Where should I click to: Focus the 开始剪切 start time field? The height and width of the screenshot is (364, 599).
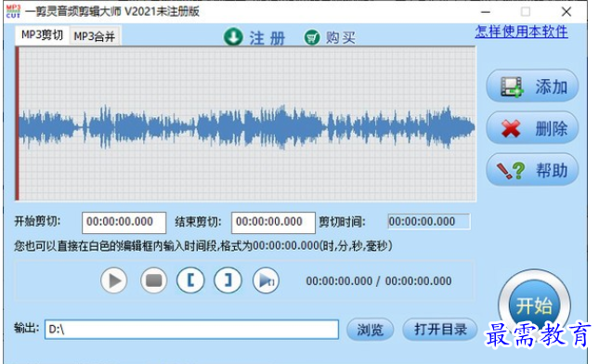pos(124,222)
